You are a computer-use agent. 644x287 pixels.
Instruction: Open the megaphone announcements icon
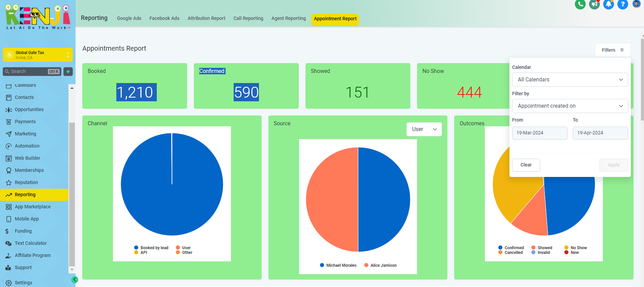[x=594, y=4]
